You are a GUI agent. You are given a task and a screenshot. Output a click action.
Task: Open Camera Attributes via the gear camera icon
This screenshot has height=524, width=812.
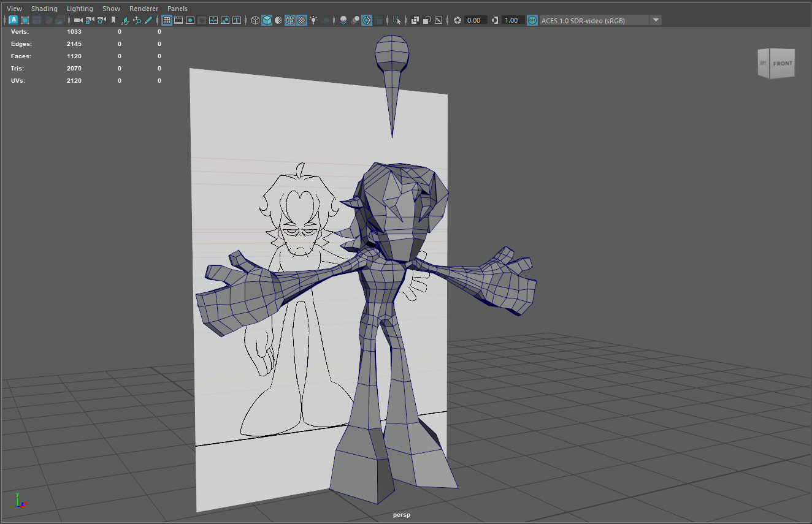101,20
